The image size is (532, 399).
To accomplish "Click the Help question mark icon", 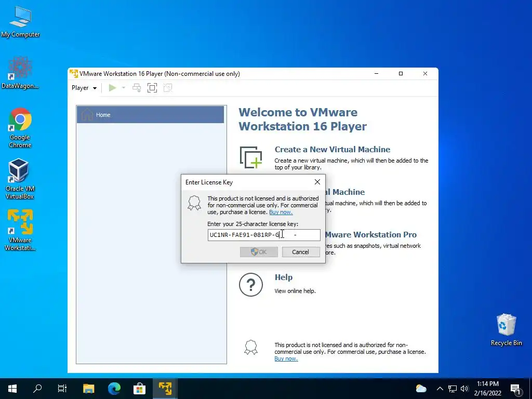I will click(251, 285).
